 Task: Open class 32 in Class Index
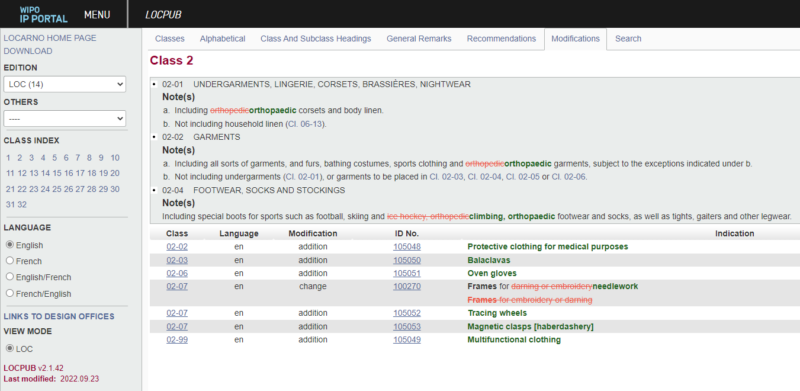pyautogui.click(x=22, y=205)
